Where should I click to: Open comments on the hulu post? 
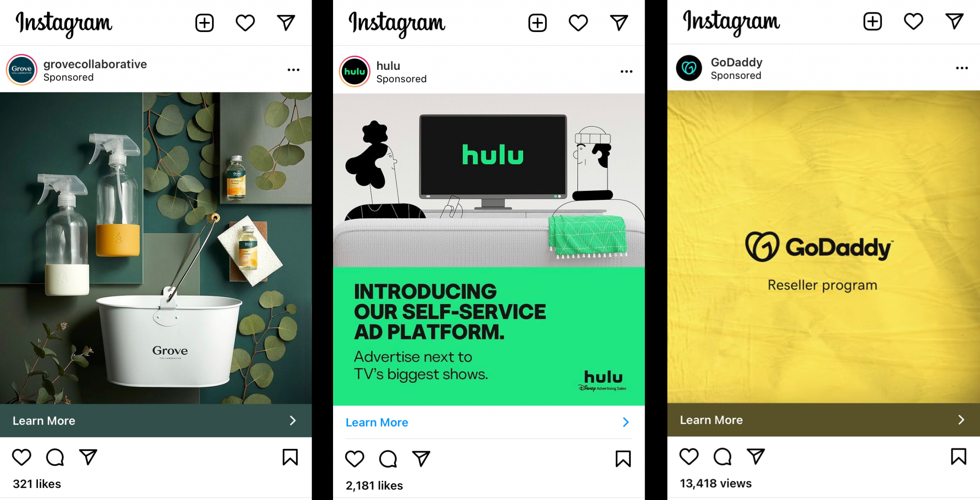coord(388,459)
